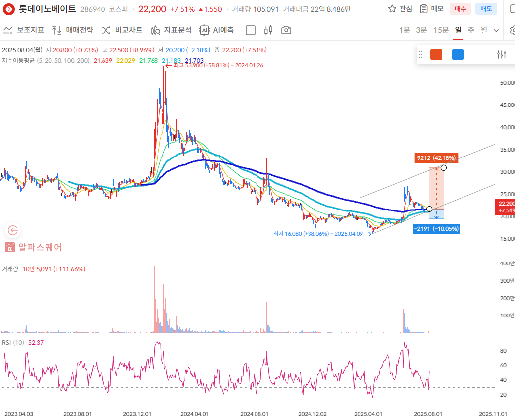
Task: Click the current price 22,200 axis tag
Action: pyautogui.click(x=506, y=207)
